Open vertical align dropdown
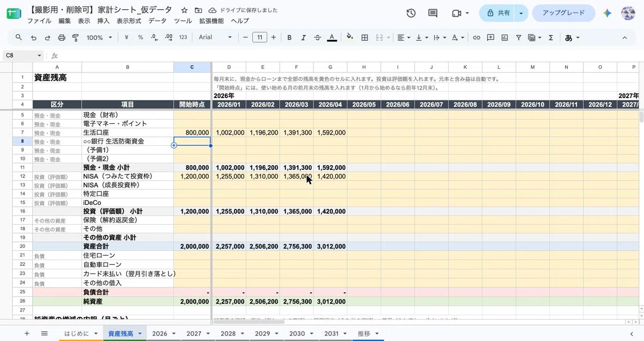The width and height of the screenshot is (644, 341). point(421,38)
